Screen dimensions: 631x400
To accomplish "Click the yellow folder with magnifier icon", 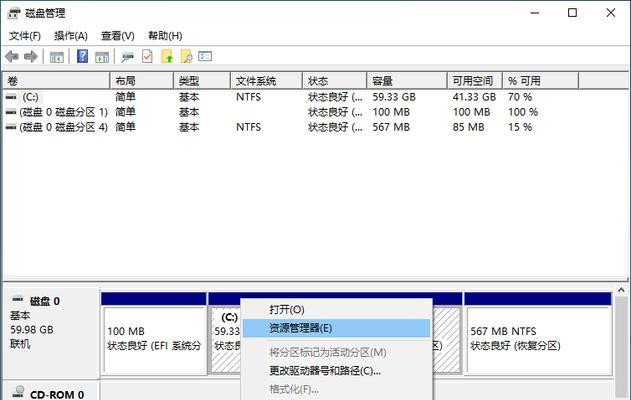I will coord(187,56).
